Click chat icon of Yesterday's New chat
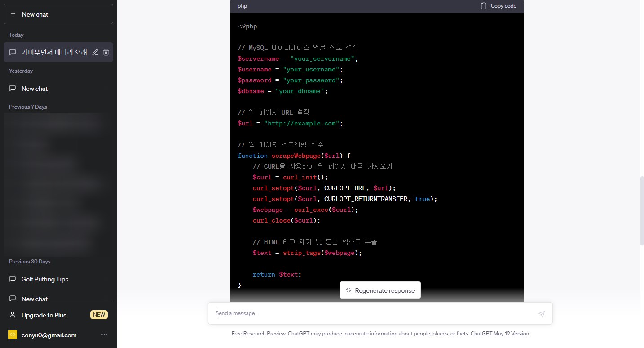Screen dimensions: 644x348 click(x=13, y=89)
